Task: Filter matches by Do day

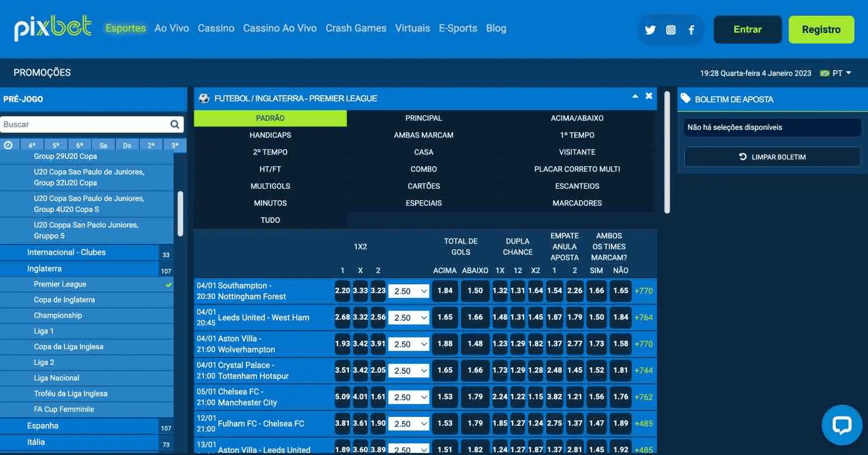Action: point(127,146)
